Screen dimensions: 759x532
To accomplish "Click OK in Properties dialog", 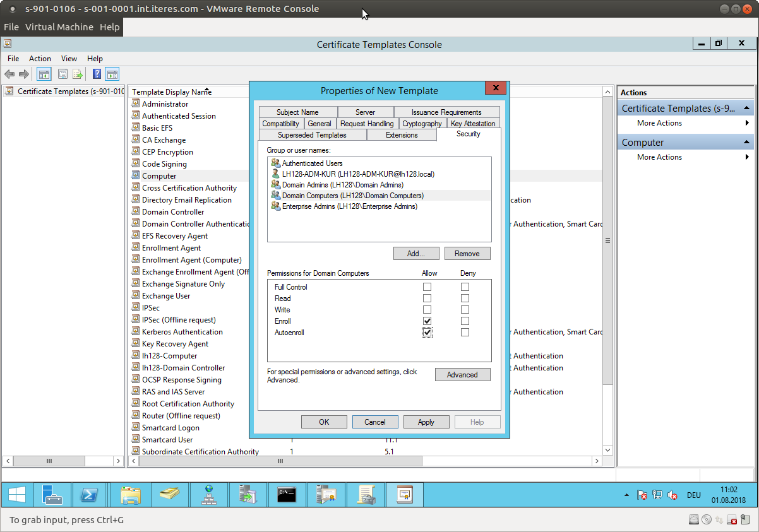I will click(325, 422).
